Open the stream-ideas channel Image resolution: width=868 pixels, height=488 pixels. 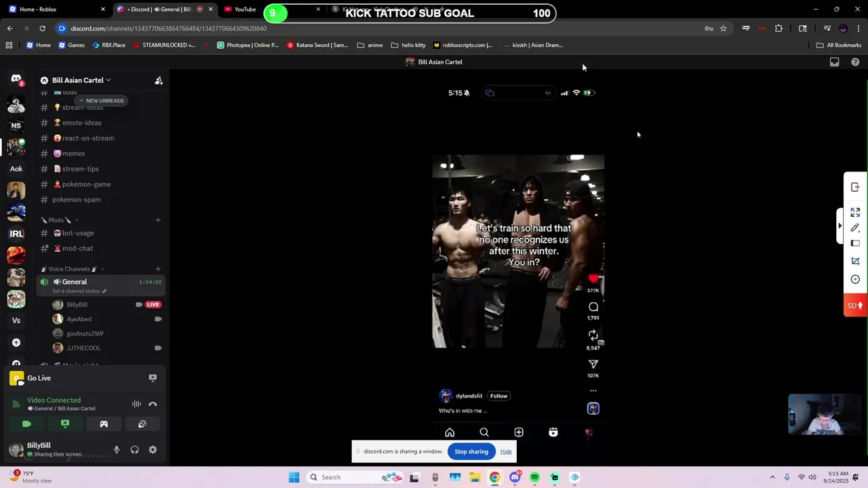[101, 107]
